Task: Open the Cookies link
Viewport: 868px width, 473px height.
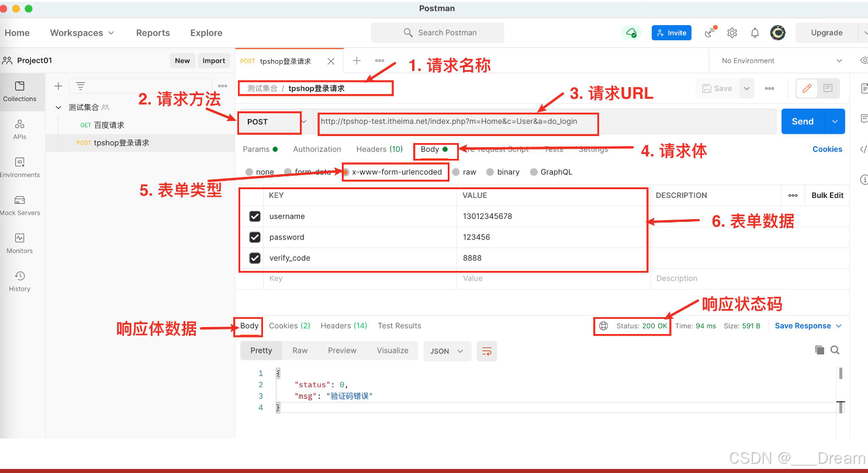Action: [827, 149]
